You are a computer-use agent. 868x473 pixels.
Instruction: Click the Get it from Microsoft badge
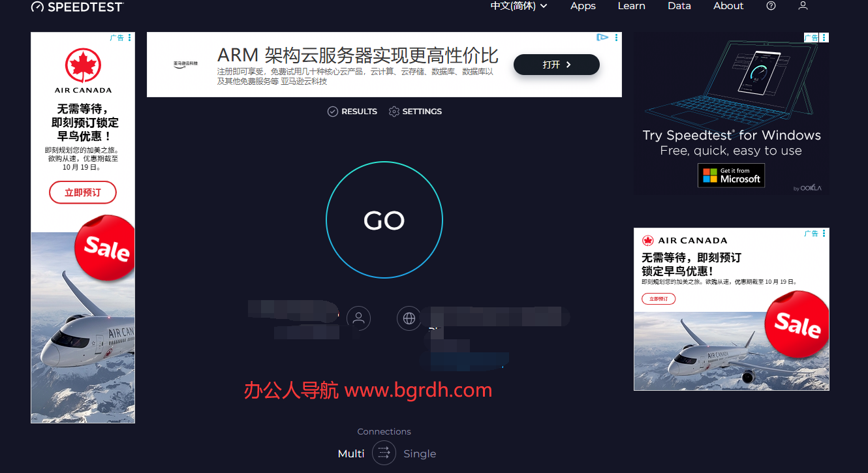[x=731, y=175]
